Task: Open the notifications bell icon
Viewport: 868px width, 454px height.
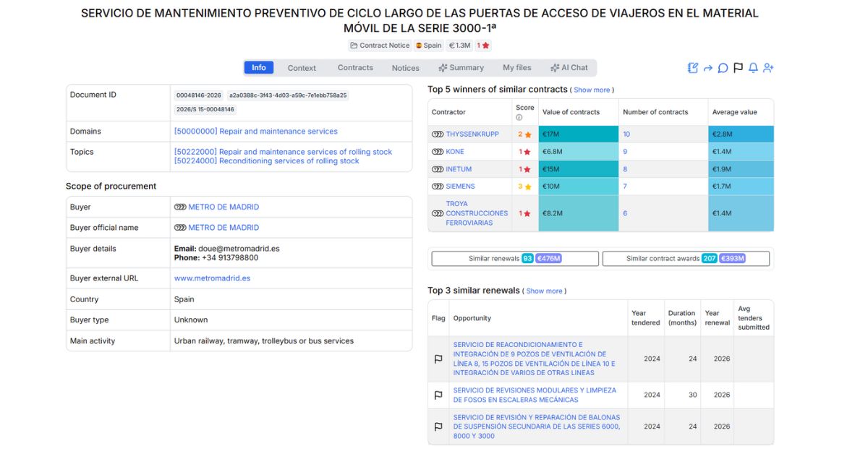Action: [x=752, y=67]
